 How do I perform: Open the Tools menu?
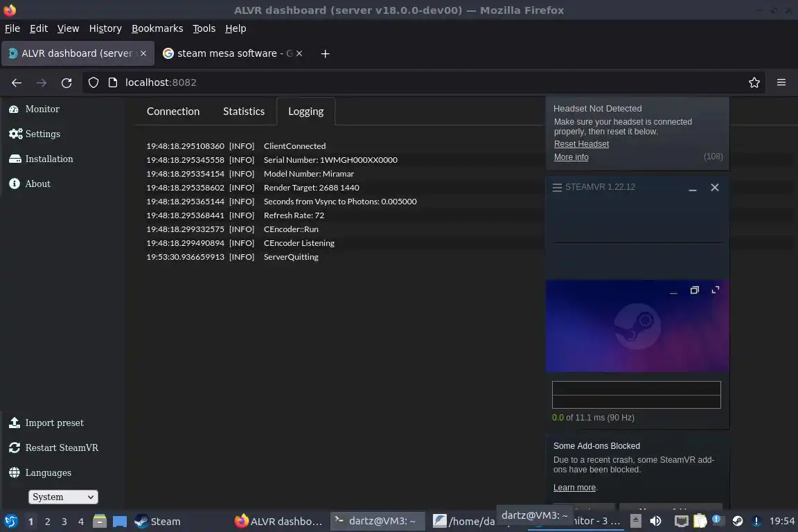[204, 28]
